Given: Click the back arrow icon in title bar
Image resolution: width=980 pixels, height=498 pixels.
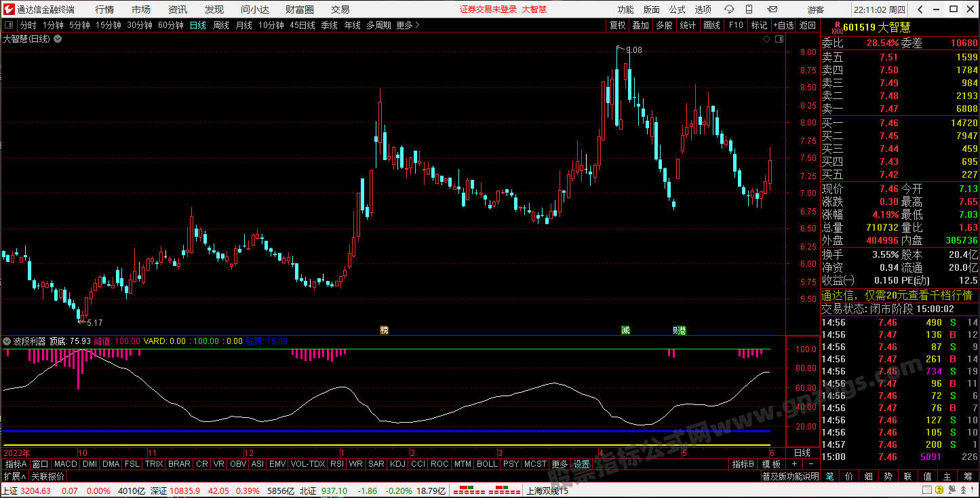Looking at the screenshot, I should (920, 9).
